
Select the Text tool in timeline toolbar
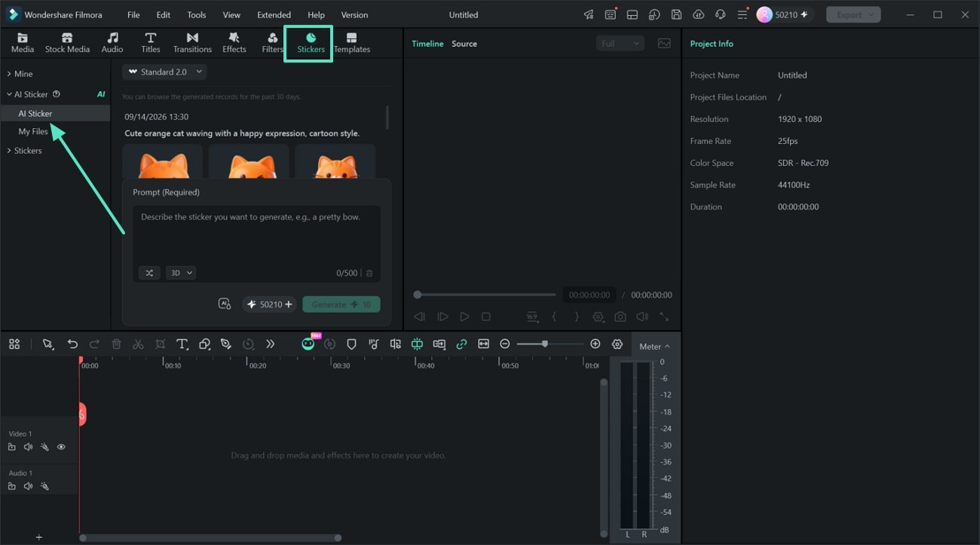pyautogui.click(x=182, y=344)
